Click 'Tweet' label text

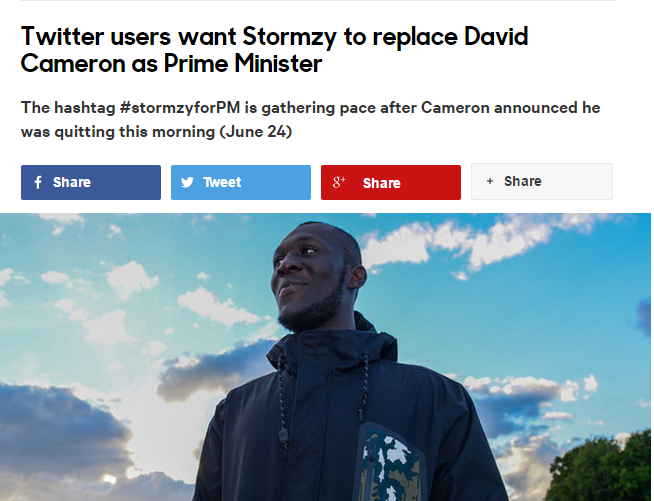[222, 182]
